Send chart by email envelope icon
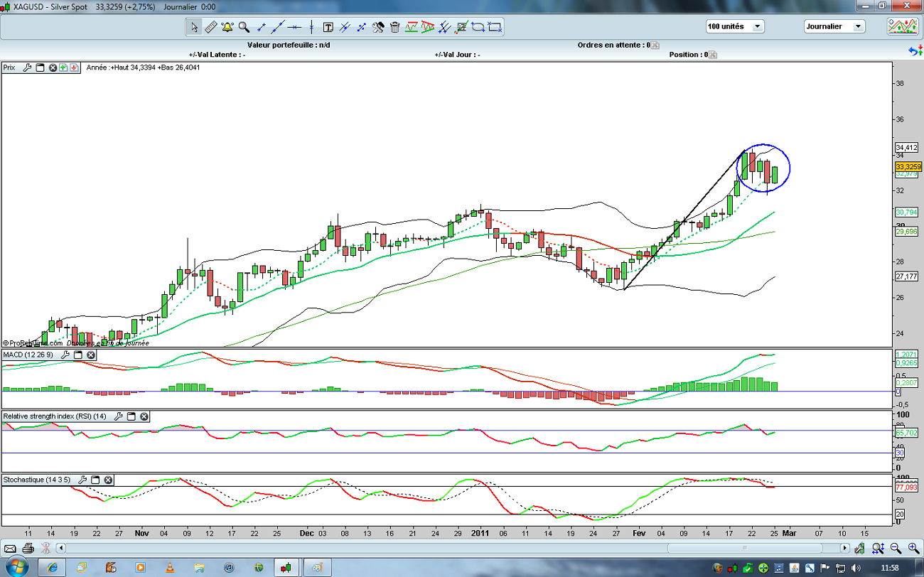The height and width of the screenshot is (577, 924). pos(10,548)
